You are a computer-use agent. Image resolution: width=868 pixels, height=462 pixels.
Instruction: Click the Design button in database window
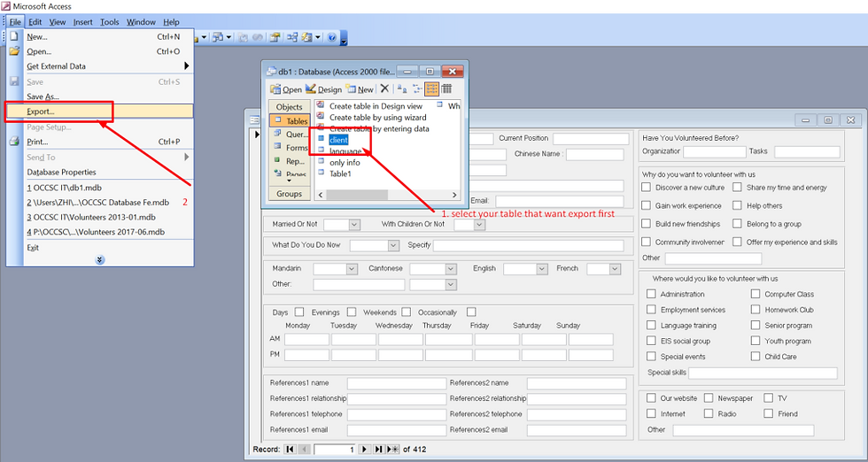[x=324, y=89]
